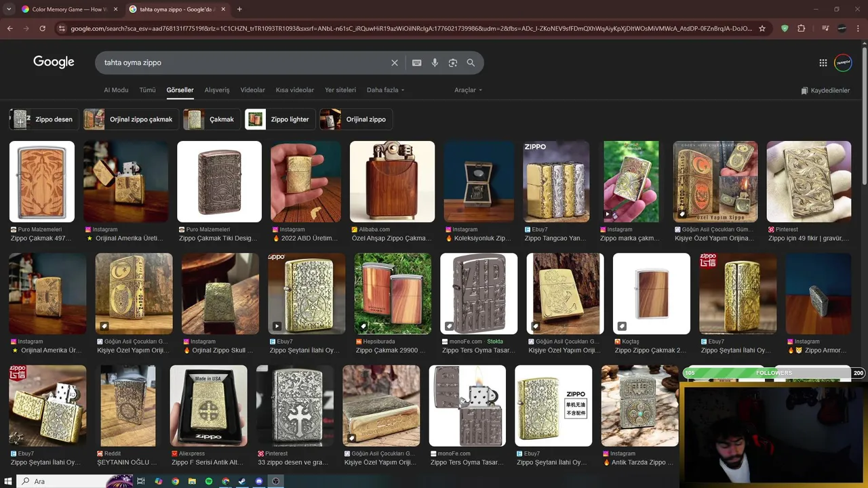Click the Google logo
Screen dimensions: 868x488
tap(54, 62)
